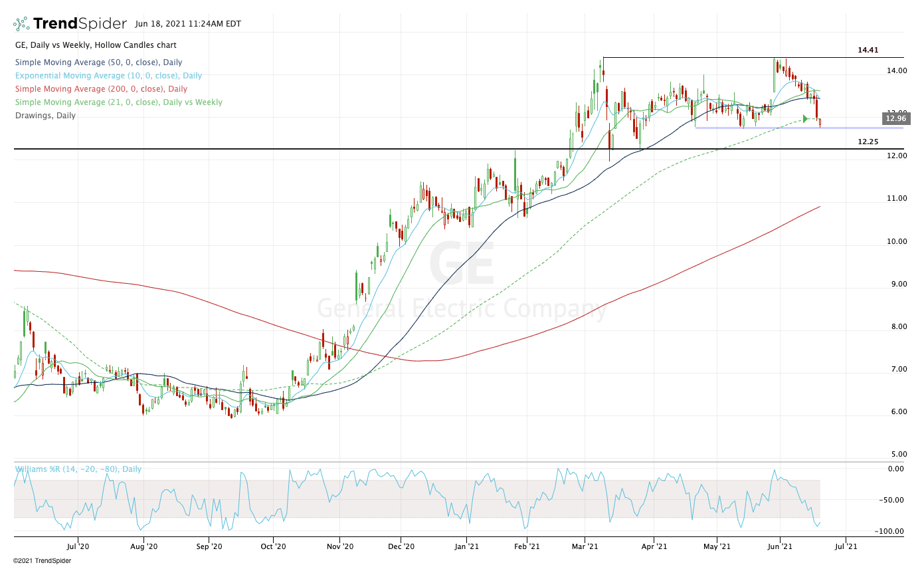Click the Williams %R (14, -20, -80) indicator label
This screenshot has height=567, width=924.
coord(78,469)
